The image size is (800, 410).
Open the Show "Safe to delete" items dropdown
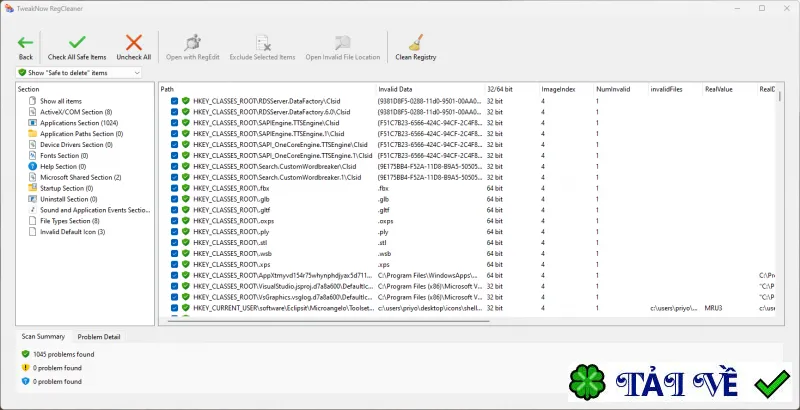pyautogui.click(x=79, y=73)
